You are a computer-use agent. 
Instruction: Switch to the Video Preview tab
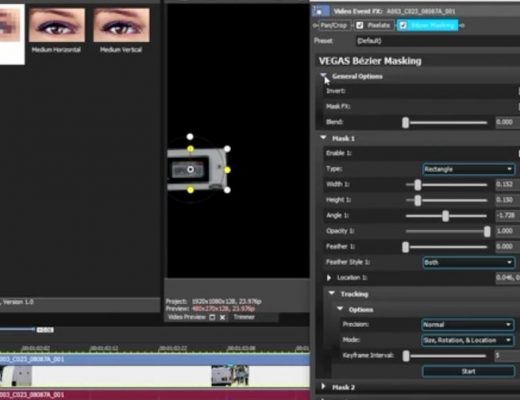[187, 317]
